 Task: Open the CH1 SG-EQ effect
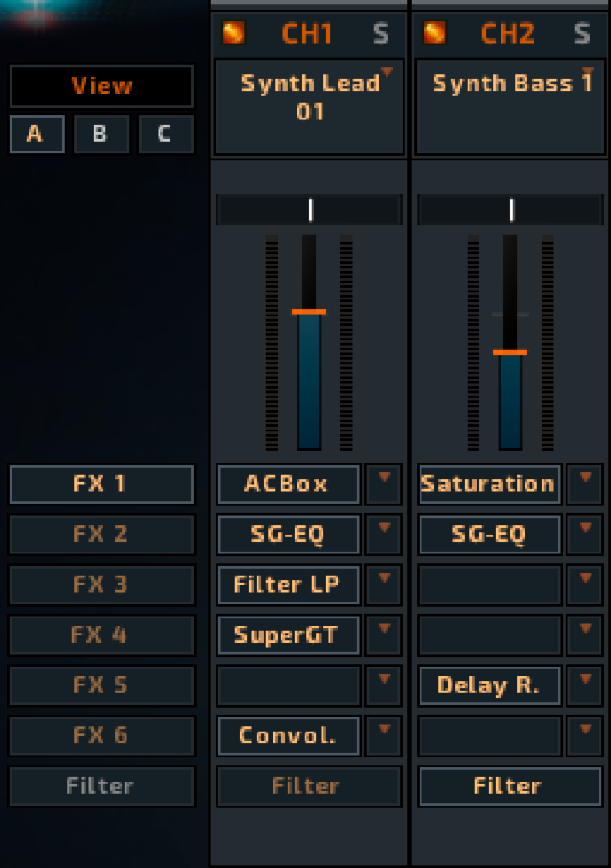pos(288,535)
